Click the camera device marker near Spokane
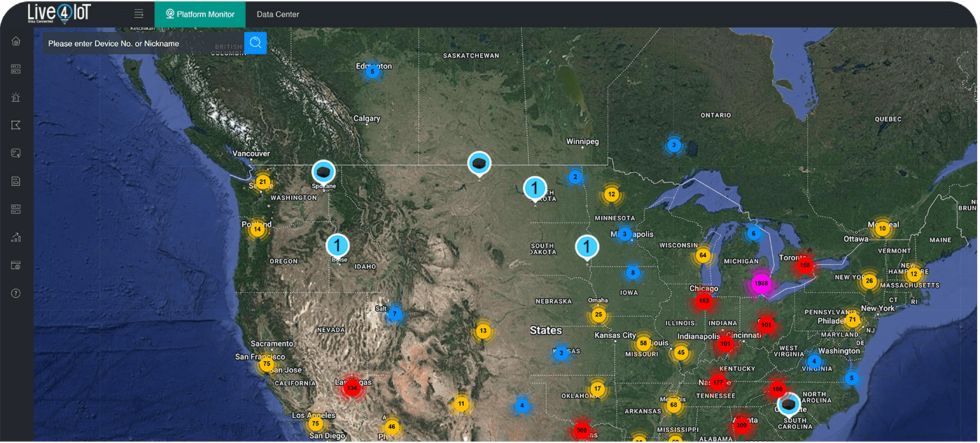Viewport: 980px width, 443px height. (x=323, y=172)
